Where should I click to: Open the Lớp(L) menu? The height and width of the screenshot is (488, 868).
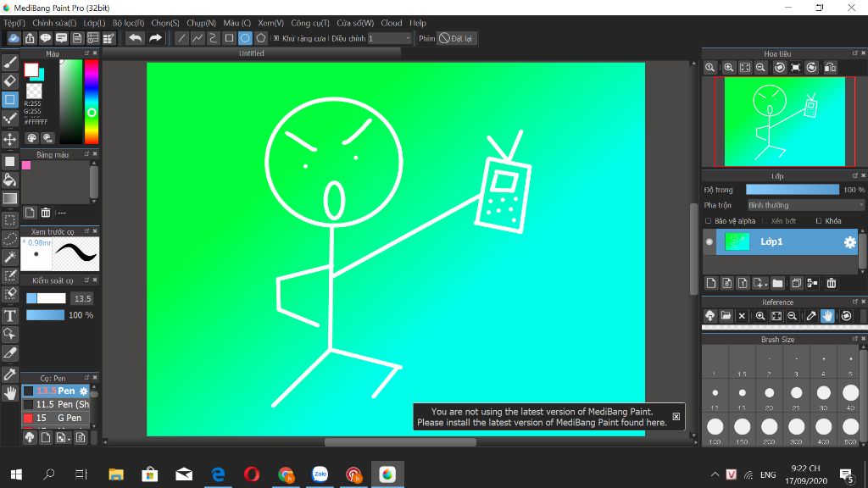point(94,23)
